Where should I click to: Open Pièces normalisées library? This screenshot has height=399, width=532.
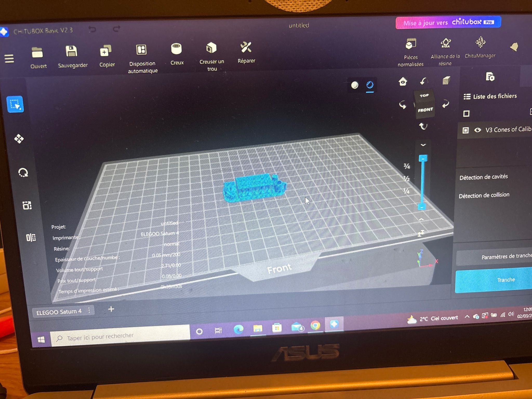411,44
